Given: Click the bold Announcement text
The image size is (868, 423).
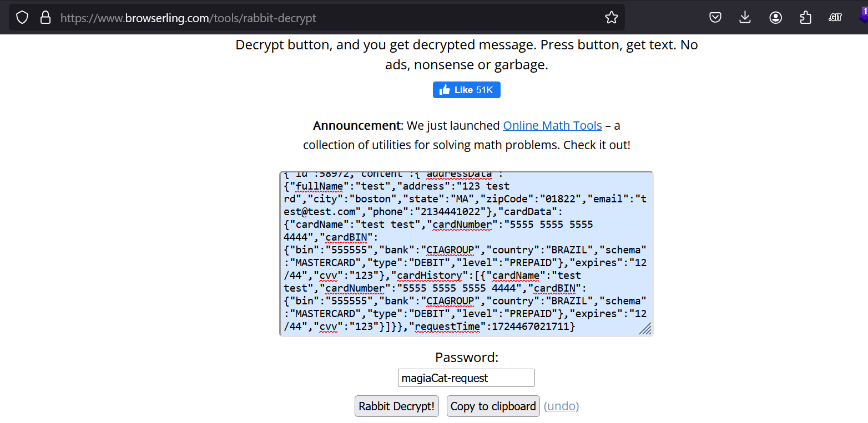Looking at the screenshot, I should click(x=356, y=126).
